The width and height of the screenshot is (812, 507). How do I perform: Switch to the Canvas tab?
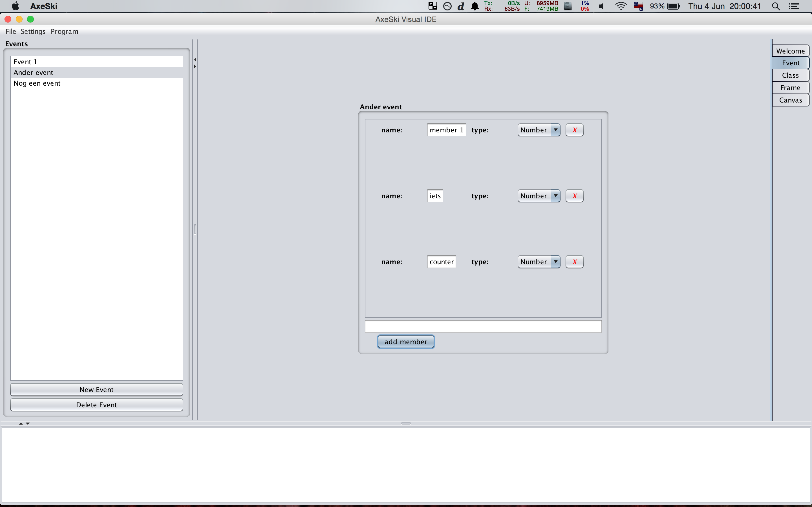point(790,100)
